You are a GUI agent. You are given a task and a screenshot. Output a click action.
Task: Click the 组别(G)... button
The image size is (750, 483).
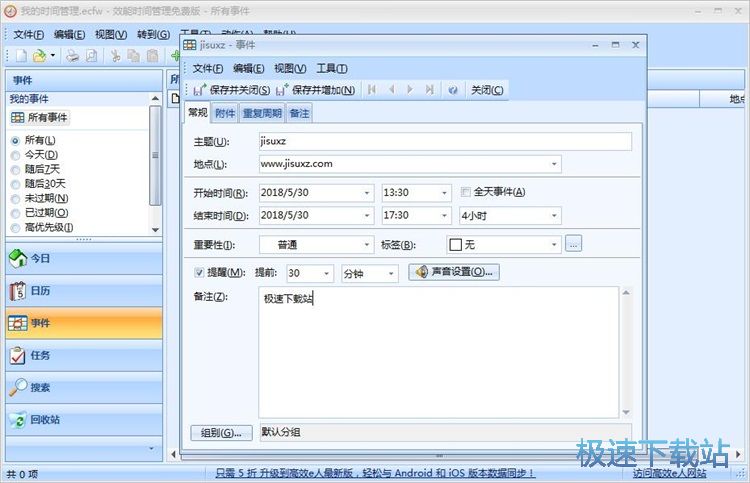point(221,433)
